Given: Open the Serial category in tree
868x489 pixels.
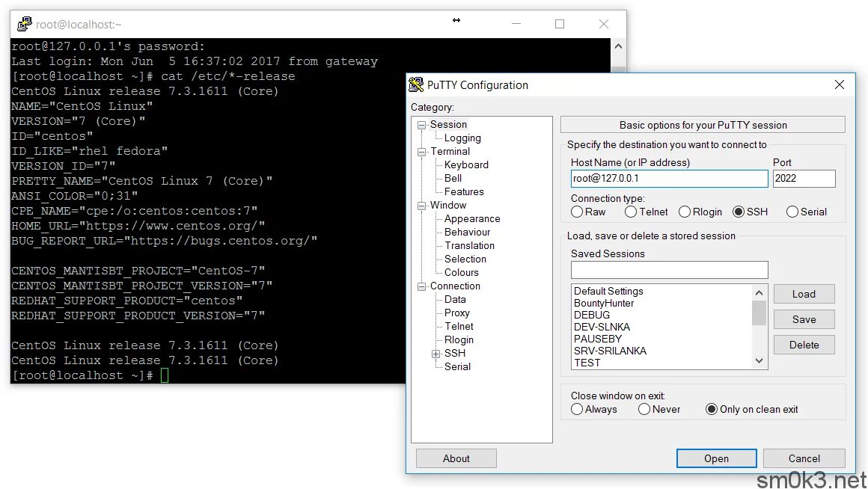Looking at the screenshot, I should click(457, 366).
